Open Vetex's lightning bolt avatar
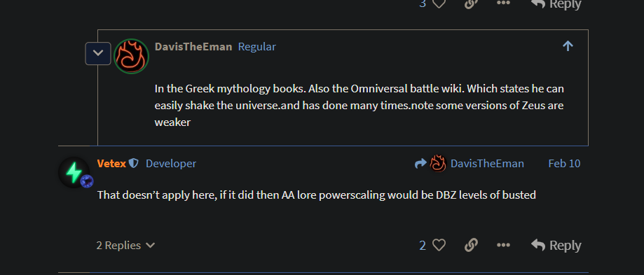644x275 pixels. pos(74,172)
